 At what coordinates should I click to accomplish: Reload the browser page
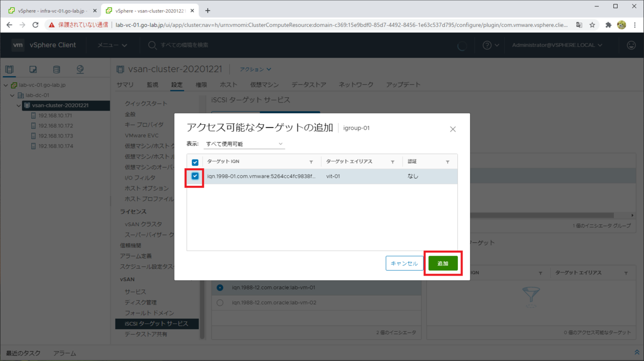36,25
